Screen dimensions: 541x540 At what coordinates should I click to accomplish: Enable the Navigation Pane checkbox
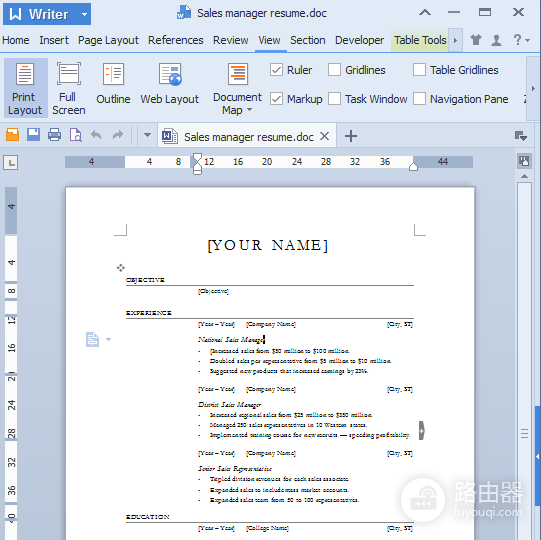pos(419,99)
